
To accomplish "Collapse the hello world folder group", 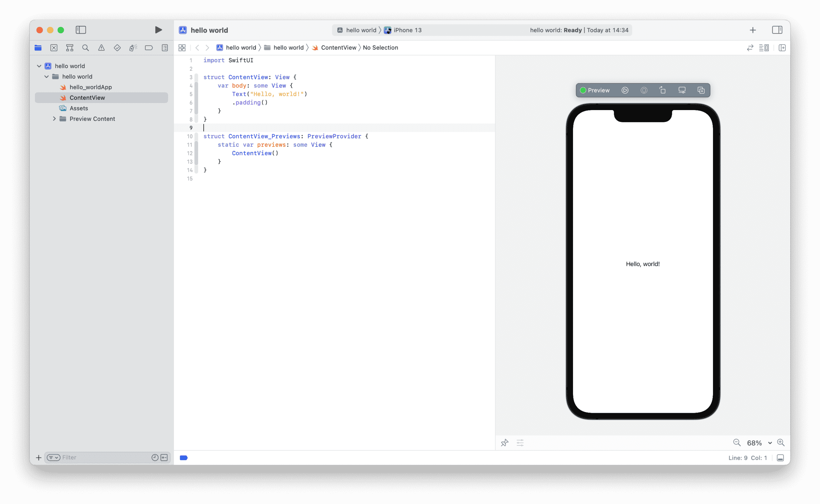I will [x=46, y=77].
